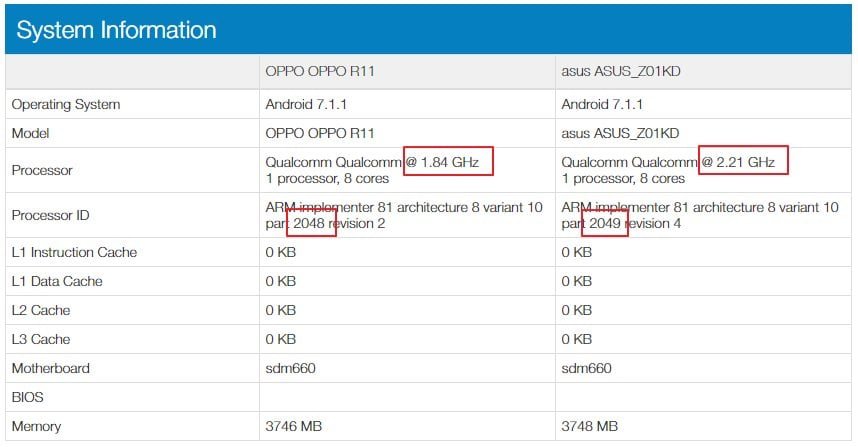The image size is (858, 447).
Task: Click the L2 Cache label
Action: [x=41, y=310]
